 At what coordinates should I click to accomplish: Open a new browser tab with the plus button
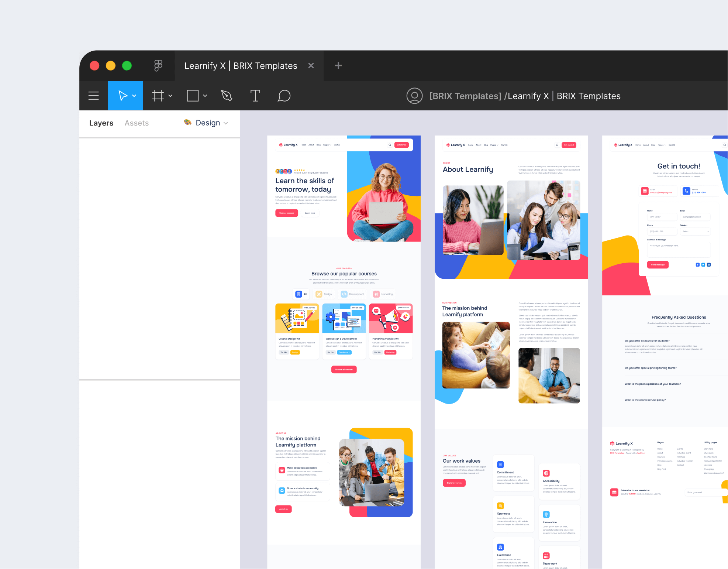pyautogui.click(x=338, y=65)
